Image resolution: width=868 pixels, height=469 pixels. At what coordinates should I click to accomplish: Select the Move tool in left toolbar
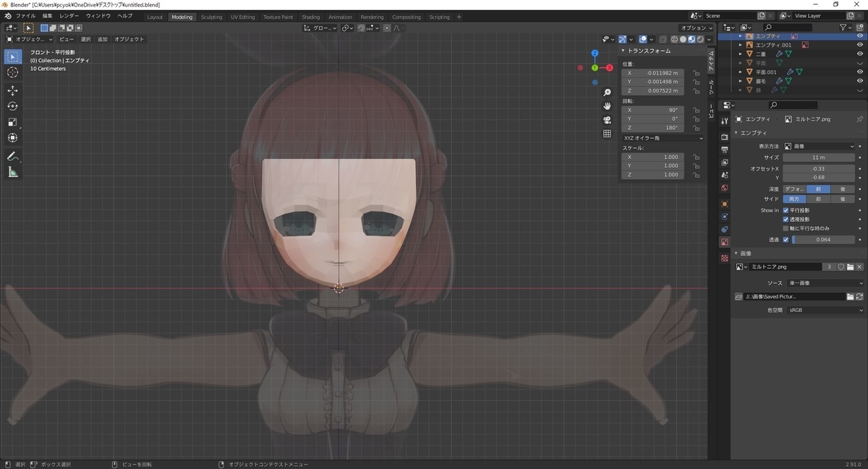[12, 90]
